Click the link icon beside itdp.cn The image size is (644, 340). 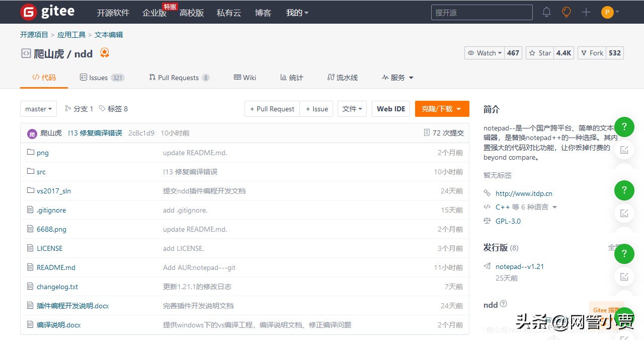click(x=487, y=193)
